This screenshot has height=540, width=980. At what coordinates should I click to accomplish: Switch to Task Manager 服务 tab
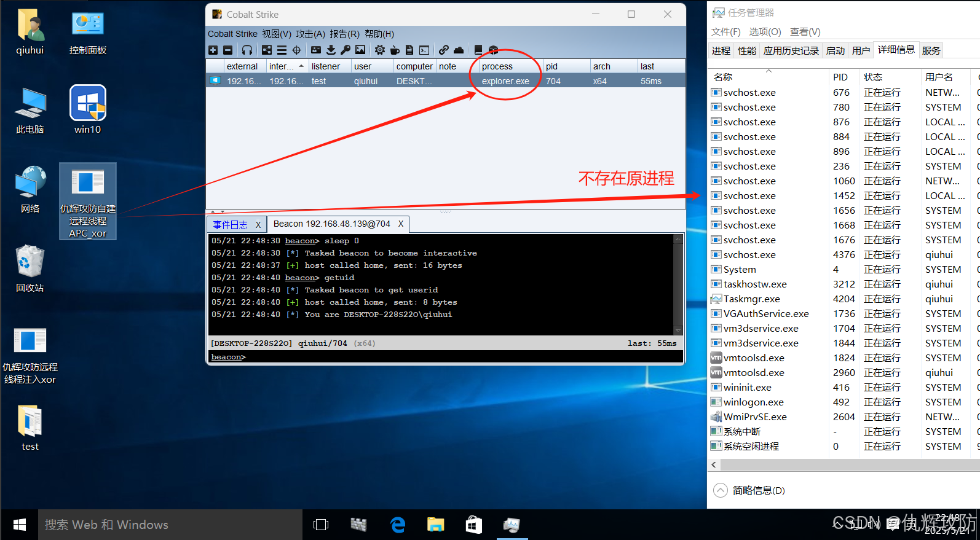tap(931, 51)
